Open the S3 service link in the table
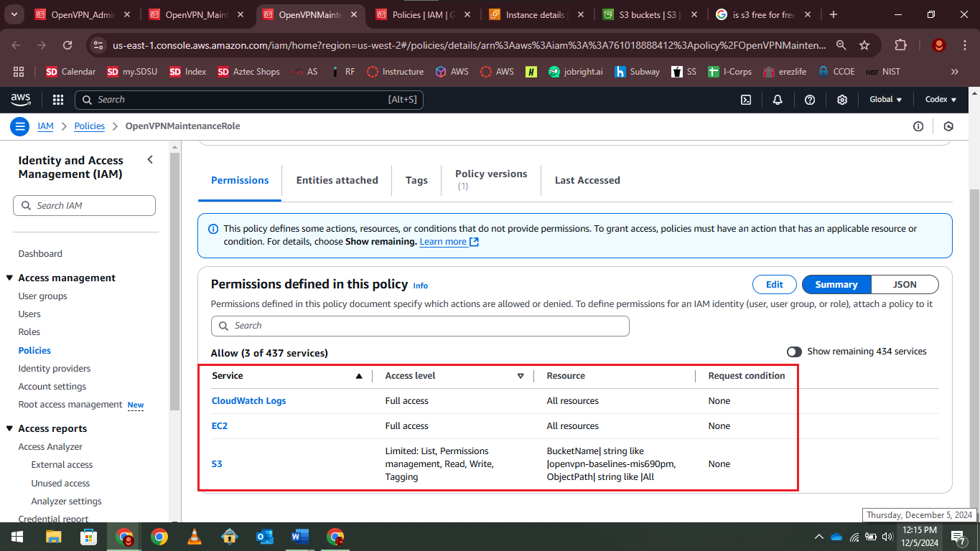980x551 pixels. pos(217,464)
